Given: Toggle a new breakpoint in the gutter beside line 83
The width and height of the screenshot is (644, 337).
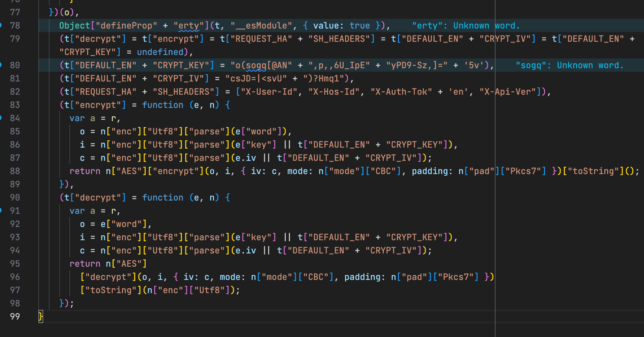Looking at the screenshot, I should 2,105.
